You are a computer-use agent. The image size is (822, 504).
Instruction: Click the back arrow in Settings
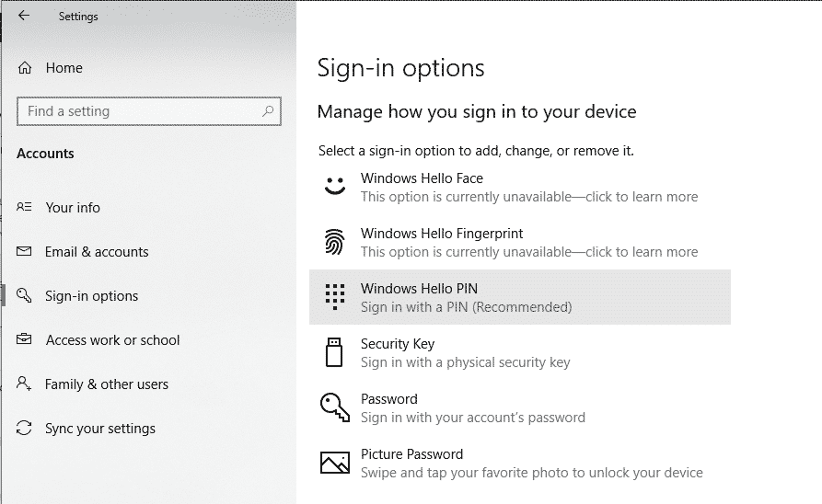[24, 16]
